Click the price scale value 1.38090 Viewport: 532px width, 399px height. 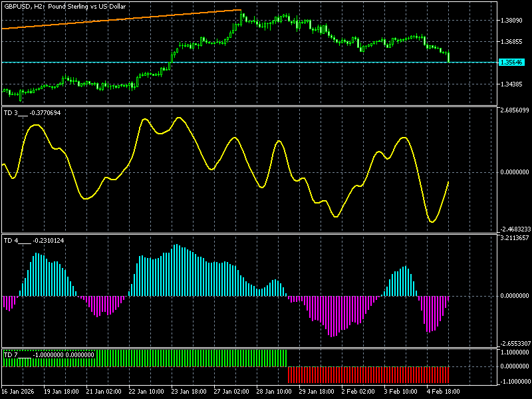pyautogui.click(x=511, y=21)
